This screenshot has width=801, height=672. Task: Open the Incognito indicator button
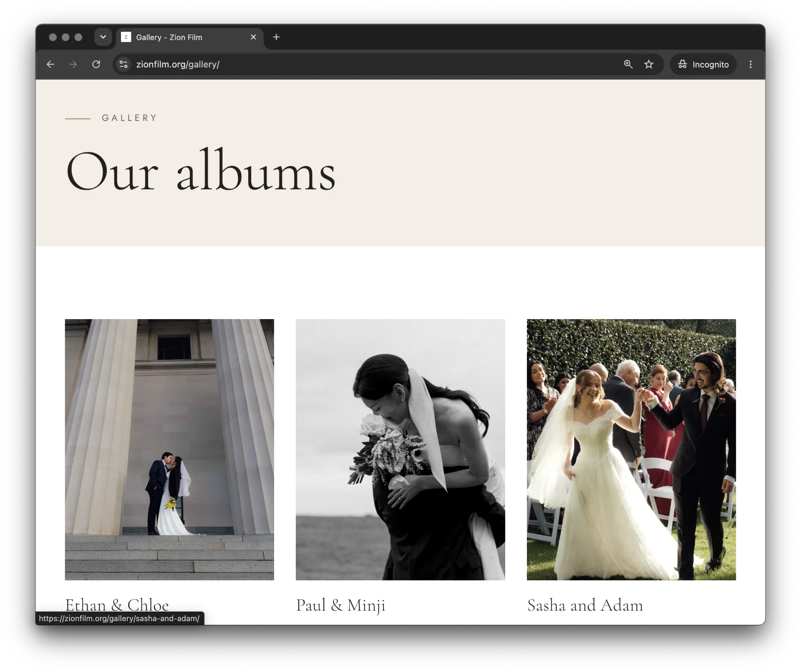703,64
